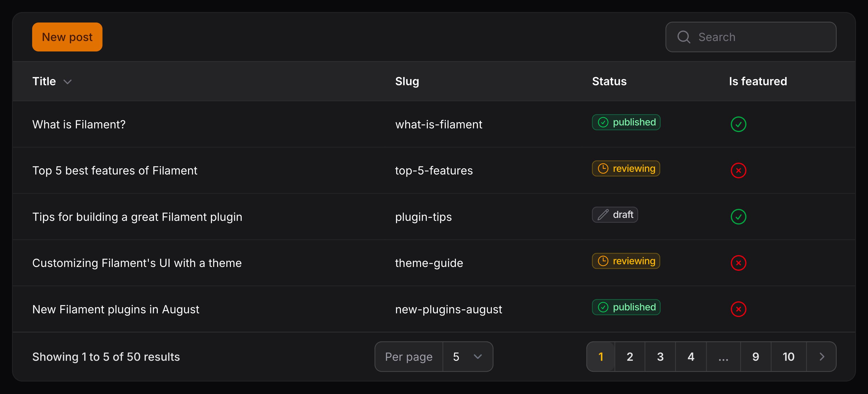Click the check icon inside the published badge for what-is-filament
Screen dimensions: 868x394
coord(604,122)
